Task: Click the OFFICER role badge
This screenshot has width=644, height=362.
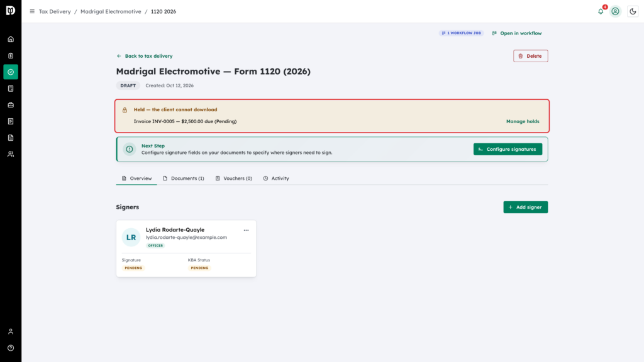Action: [155, 246]
